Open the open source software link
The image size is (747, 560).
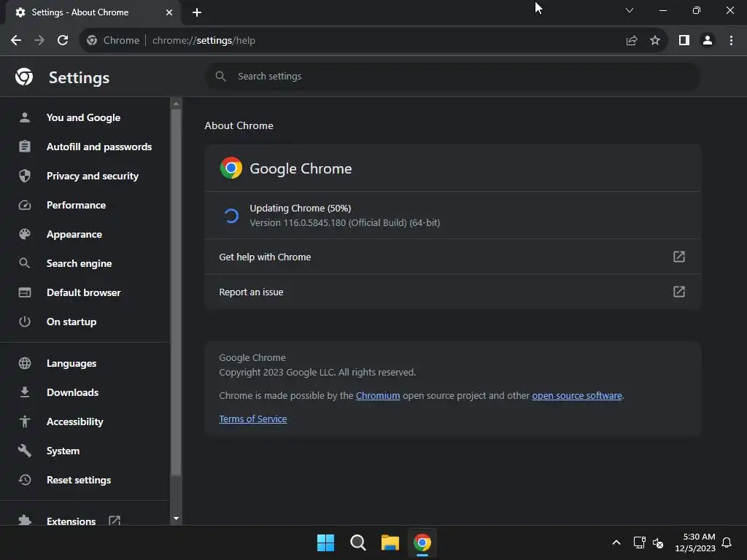click(x=577, y=396)
